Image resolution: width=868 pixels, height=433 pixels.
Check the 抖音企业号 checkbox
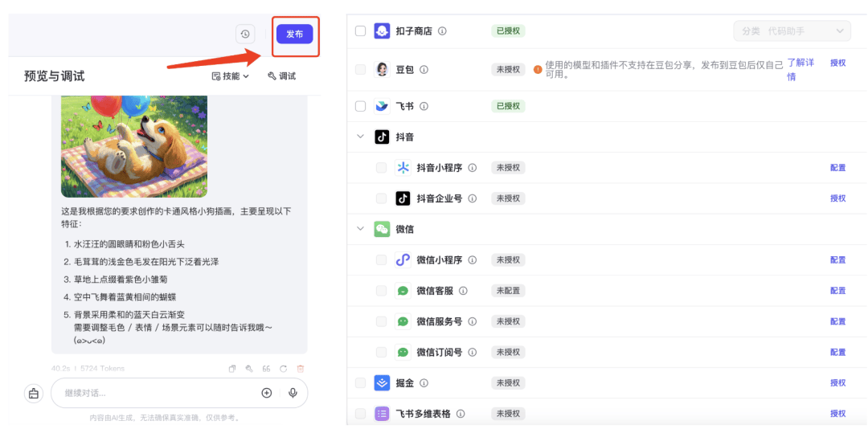pos(382,198)
